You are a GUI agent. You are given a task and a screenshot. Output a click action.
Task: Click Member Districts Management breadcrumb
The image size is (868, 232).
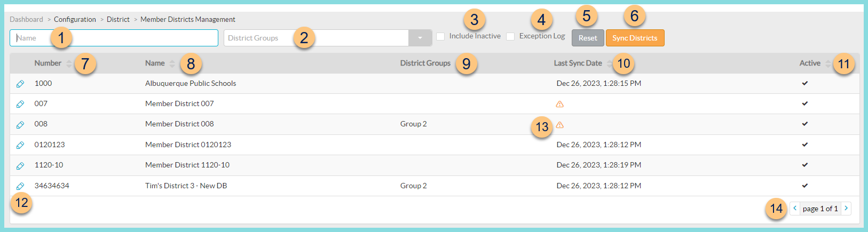(x=188, y=19)
